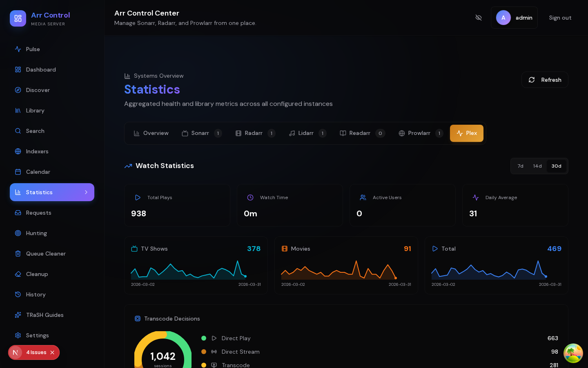Click the Hunting target icon
This screenshot has height=368, width=588.
[x=18, y=233]
